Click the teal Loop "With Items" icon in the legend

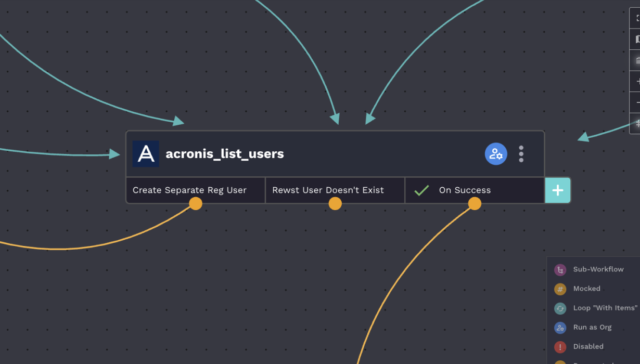point(559,308)
